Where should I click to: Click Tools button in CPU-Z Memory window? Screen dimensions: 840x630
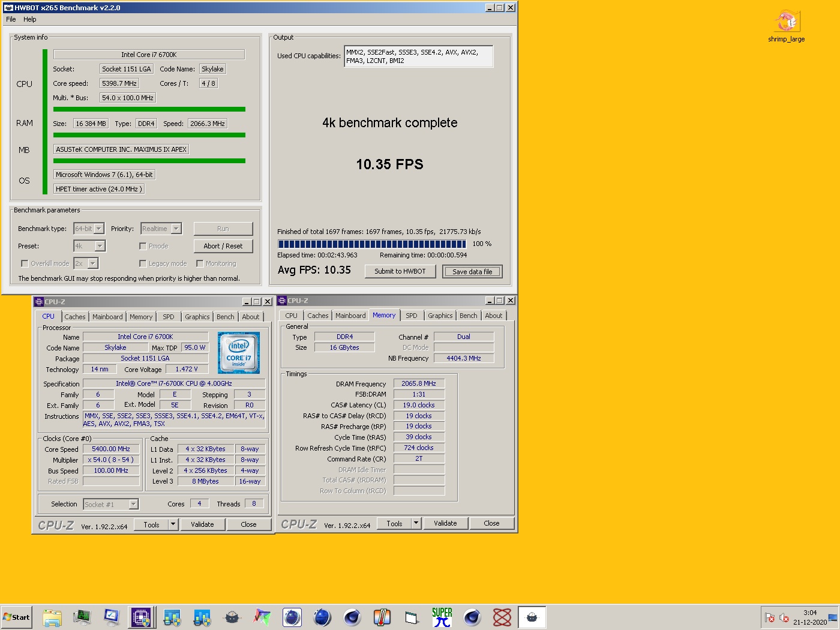coord(394,523)
